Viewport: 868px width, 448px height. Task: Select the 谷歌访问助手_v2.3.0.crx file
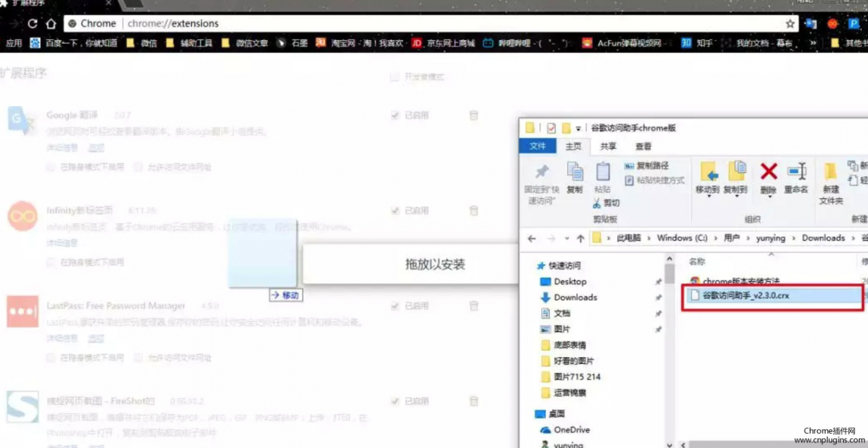click(x=773, y=295)
